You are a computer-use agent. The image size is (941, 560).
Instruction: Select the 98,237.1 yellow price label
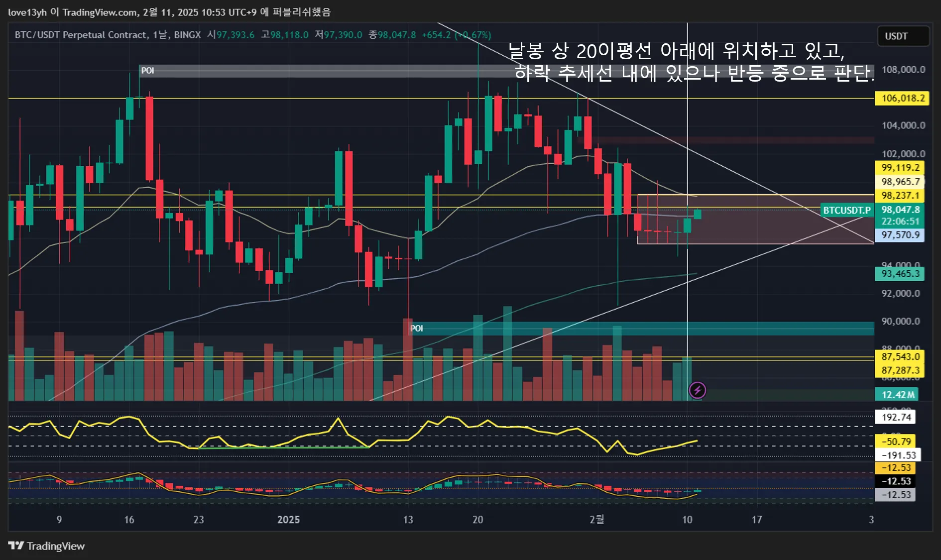(900, 196)
